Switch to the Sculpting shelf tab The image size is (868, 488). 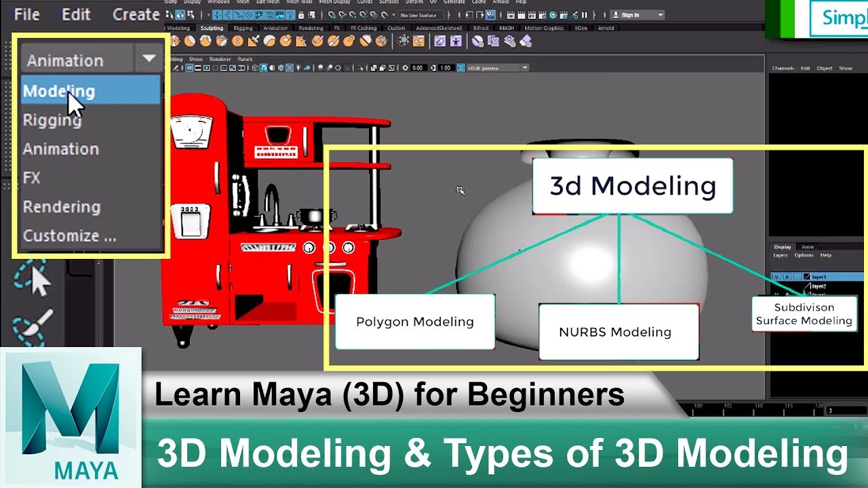pos(212,28)
